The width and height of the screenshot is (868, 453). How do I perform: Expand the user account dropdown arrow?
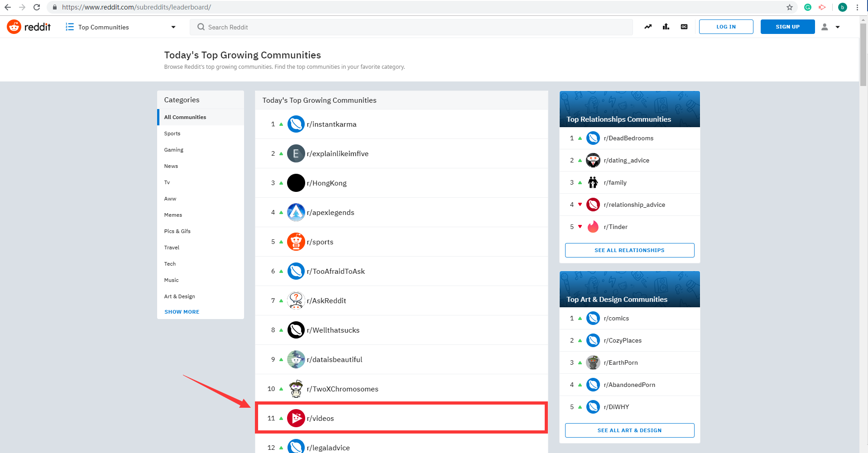click(838, 27)
